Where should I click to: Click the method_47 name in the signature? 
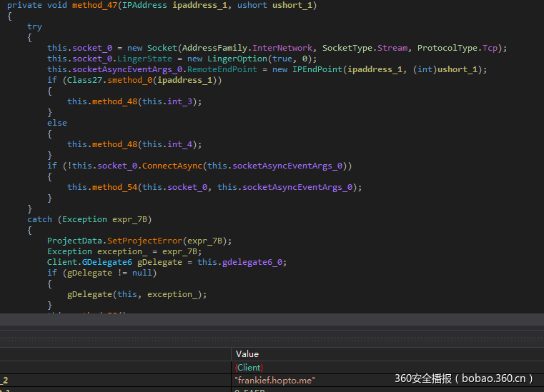click(x=95, y=5)
